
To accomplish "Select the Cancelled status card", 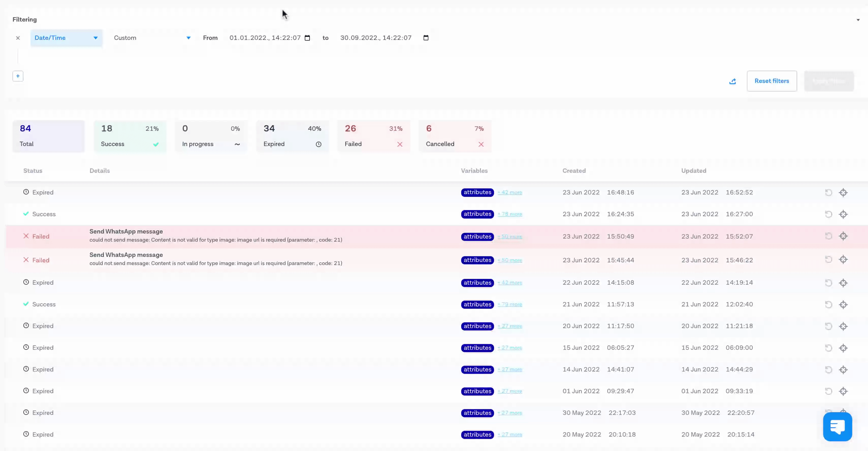I will 455,136.
